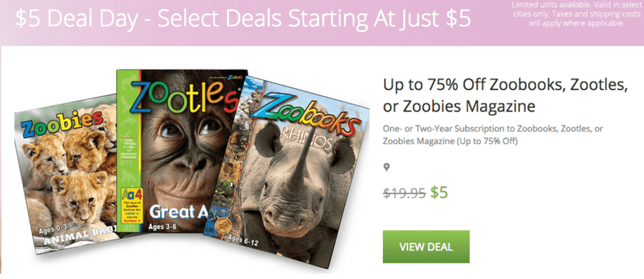Screen dimensions: 644x279
Task: Click the $5 Deal Day banner heading
Action: (x=243, y=19)
